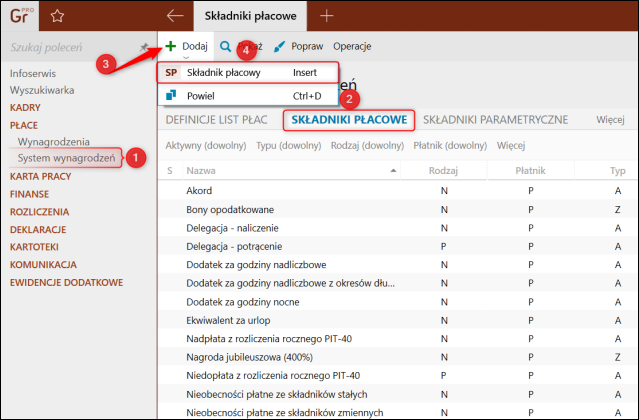Screen dimensions: 639x420
Task: Expand the KARTOTEKI section
Action: (x=34, y=247)
